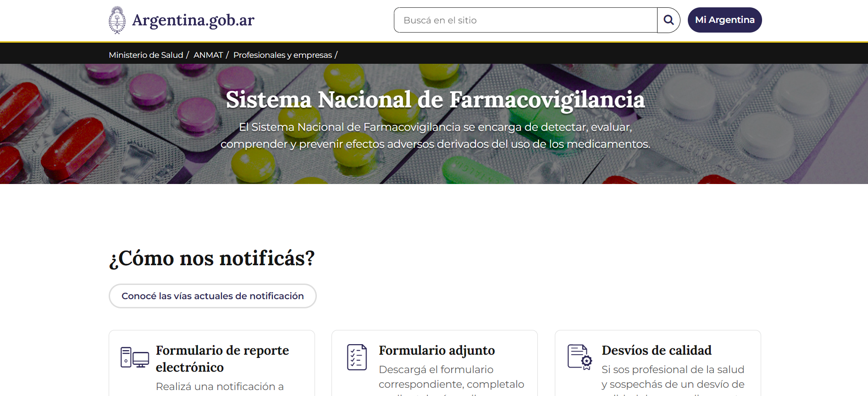Click the magnifying glass search button
The height and width of the screenshot is (396, 868).
pyautogui.click(x=669, y=20)
